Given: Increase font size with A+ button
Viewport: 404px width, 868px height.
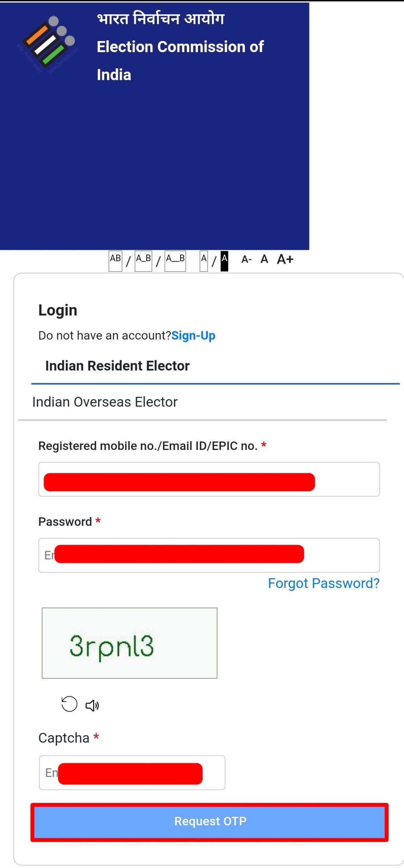Looking at the screenshot, I should (285, 259).
